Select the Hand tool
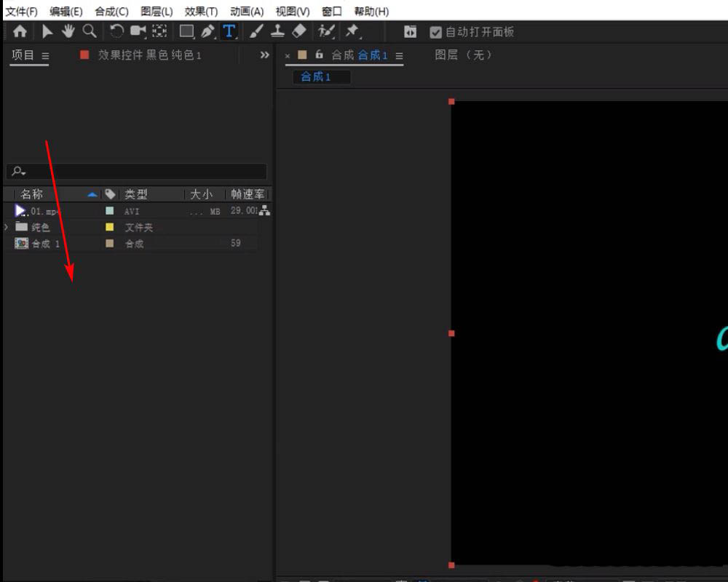This screenshot has width=728, height=582. tap(68, 31)
